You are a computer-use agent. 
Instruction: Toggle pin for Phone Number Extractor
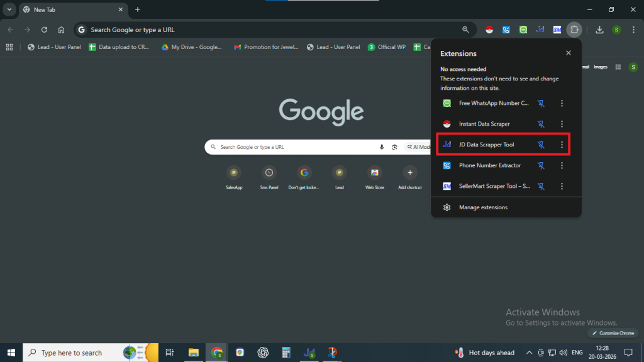540,165
